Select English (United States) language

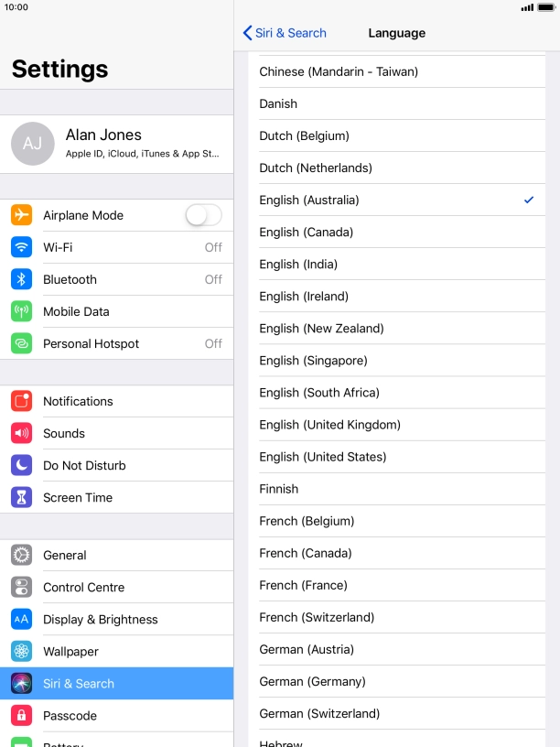click(397, 457)
